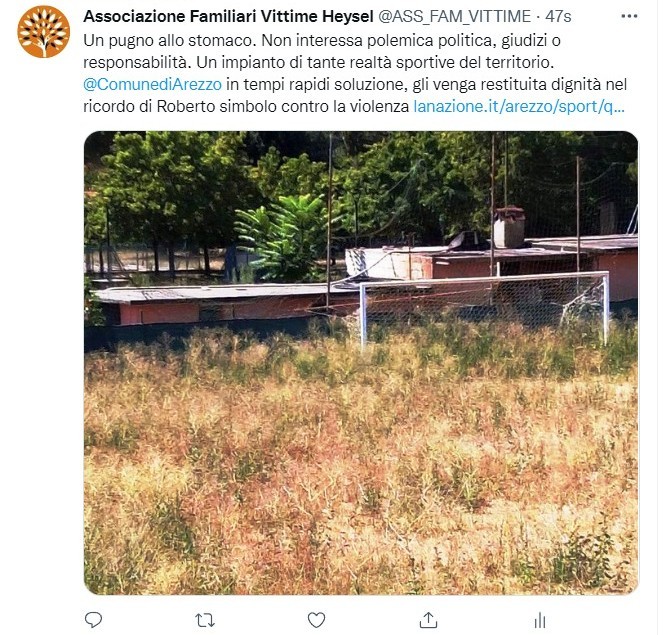Click the tweet text "Un pugno allo stomaco"

pos(168,41)
